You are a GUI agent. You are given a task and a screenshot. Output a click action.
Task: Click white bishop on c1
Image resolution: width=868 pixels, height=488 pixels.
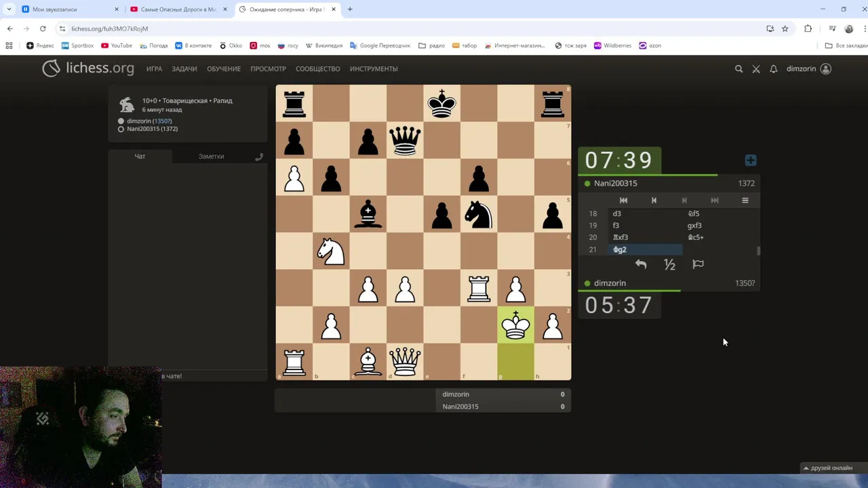(x=368, y=361)
